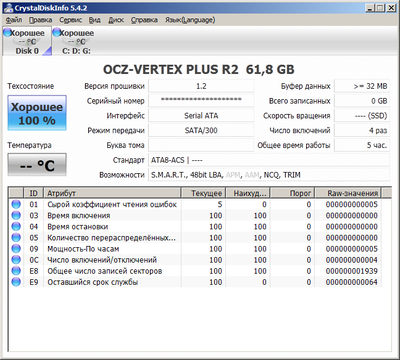Screen dimensions: 400x360
Task: Click the firmware version field 1.2
Action: [x=201, y=86]
